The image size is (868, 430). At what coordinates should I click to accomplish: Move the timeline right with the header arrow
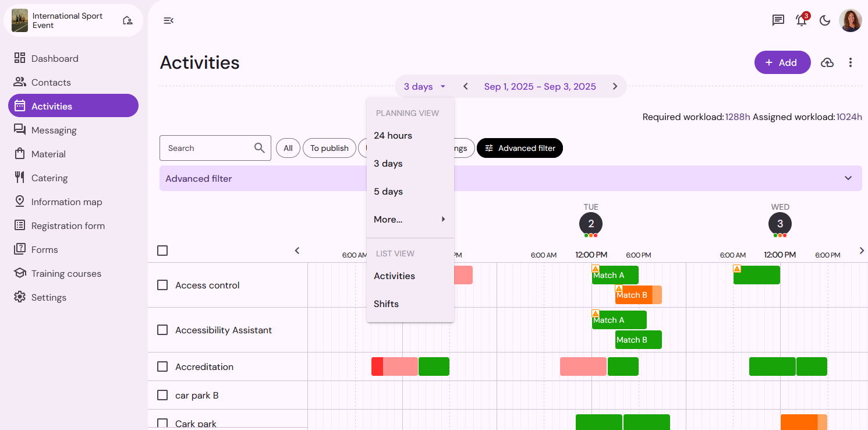(x=862, y=251)
